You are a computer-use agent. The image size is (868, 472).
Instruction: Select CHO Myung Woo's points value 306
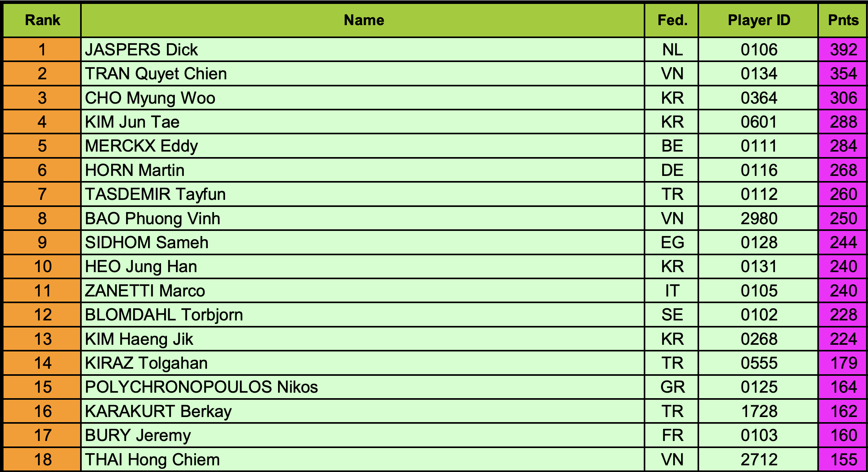[842, 98]
